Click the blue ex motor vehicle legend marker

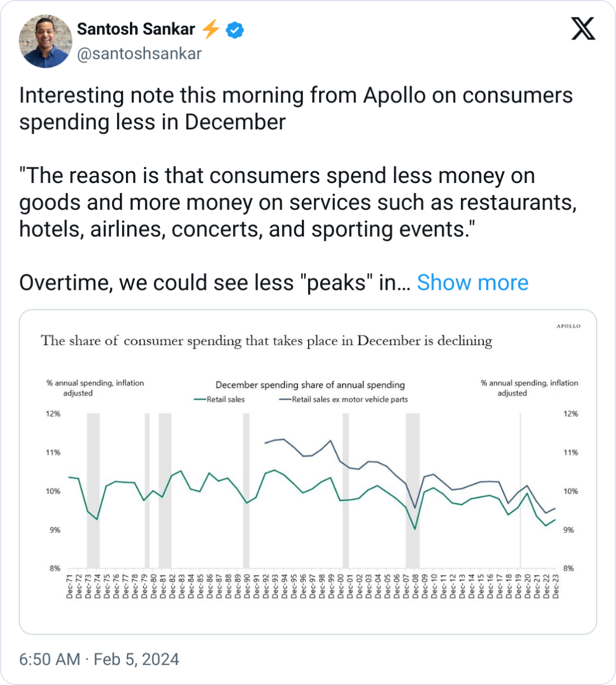[285, 400]
